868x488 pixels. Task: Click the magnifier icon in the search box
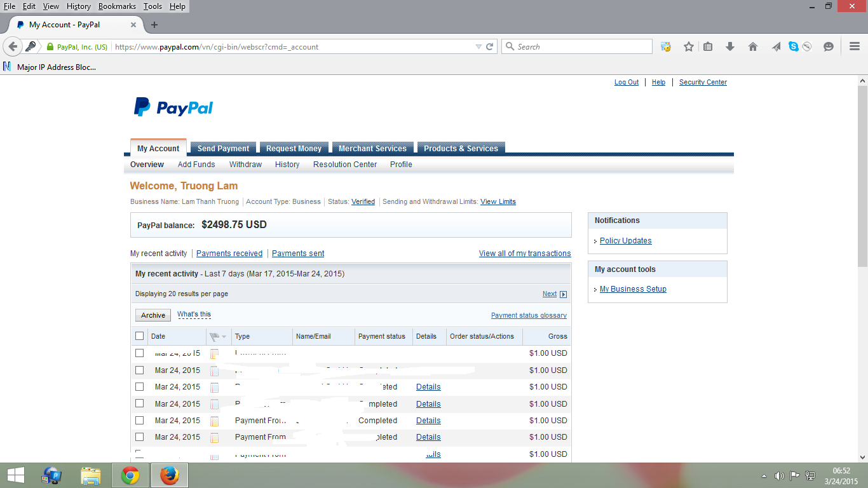[x=510, y=46]
